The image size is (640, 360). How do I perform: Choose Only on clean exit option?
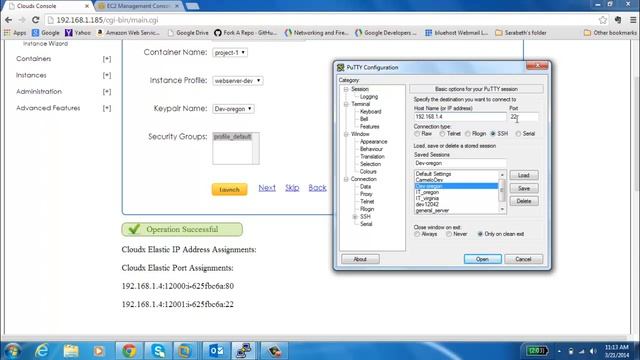click(x=480, y=234)
